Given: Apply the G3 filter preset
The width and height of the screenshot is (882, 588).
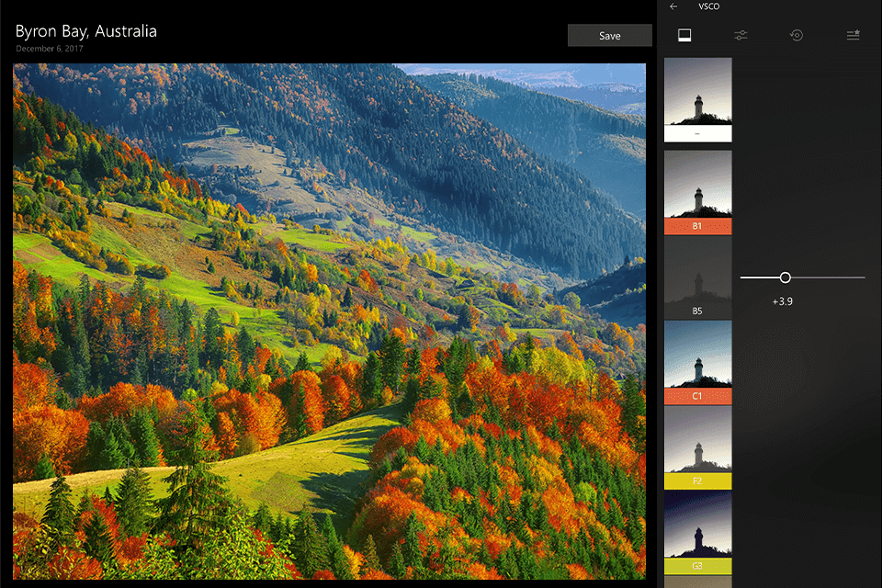Looking at the screenshot, I should (x=697, y=533).
